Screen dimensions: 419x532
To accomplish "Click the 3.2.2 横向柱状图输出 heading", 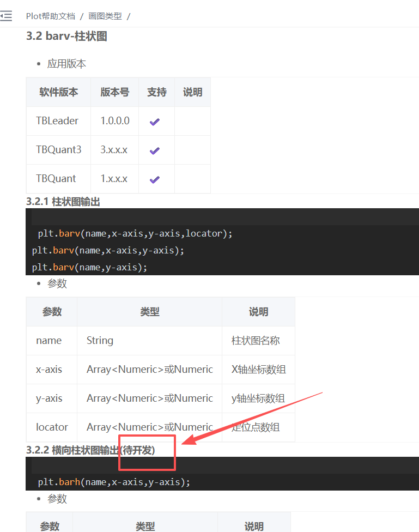I will (x=90, y=450).
